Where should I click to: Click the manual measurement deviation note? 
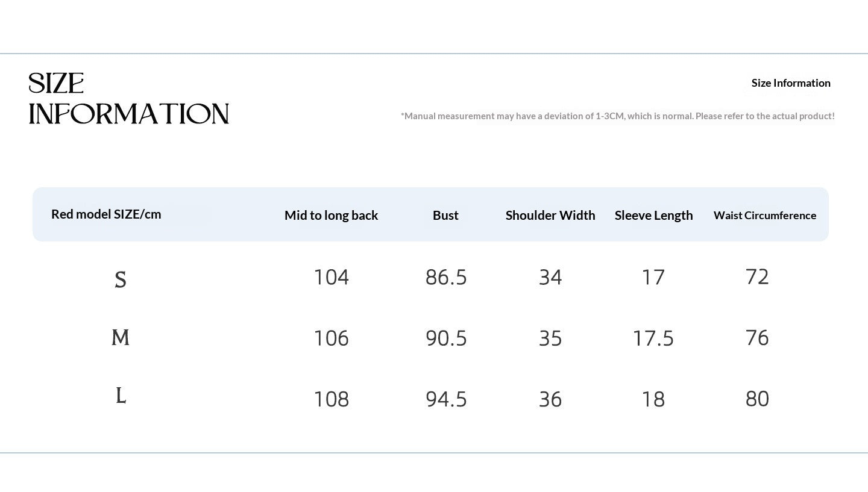pos(618,116)
